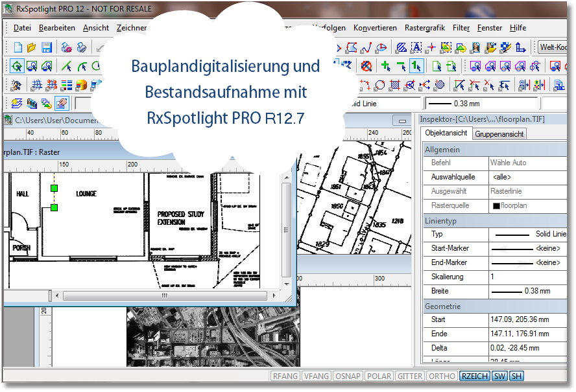Screen dimensions: 576x392
Task: Click the New document icon
Action: [18, 47]
